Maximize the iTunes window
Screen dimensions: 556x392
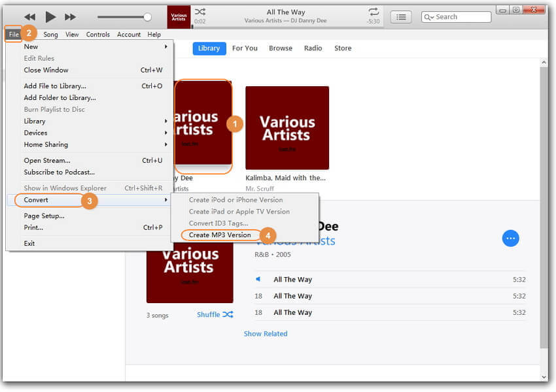[x=516, y=10]
